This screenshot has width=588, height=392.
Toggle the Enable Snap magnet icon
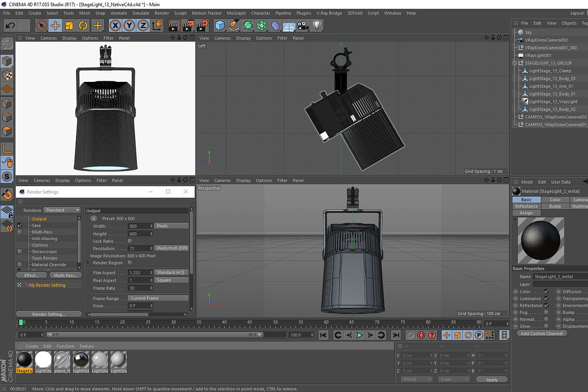tap(7, 195)
